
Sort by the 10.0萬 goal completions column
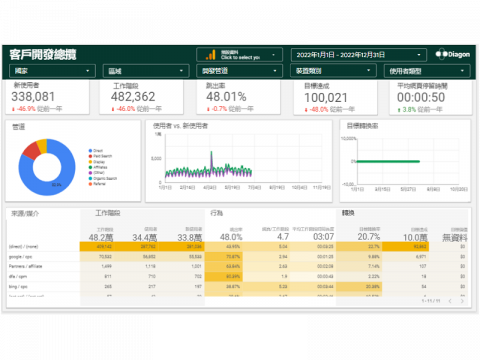[415, 235]
